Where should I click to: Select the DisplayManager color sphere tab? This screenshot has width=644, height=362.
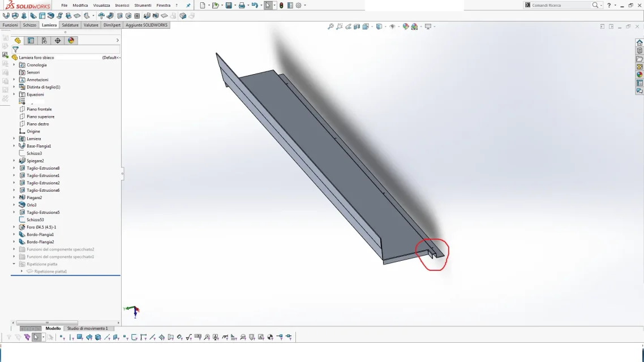[x=71, y=41]
